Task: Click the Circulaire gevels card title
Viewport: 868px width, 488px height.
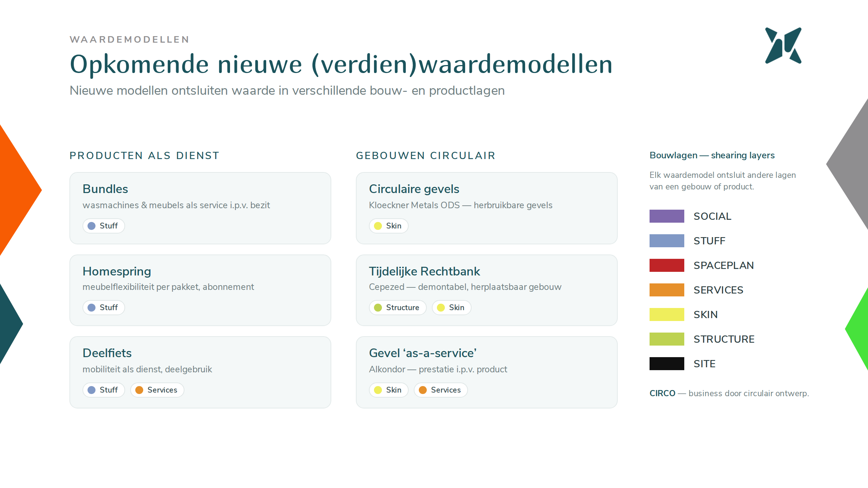Action: [414, 189]
